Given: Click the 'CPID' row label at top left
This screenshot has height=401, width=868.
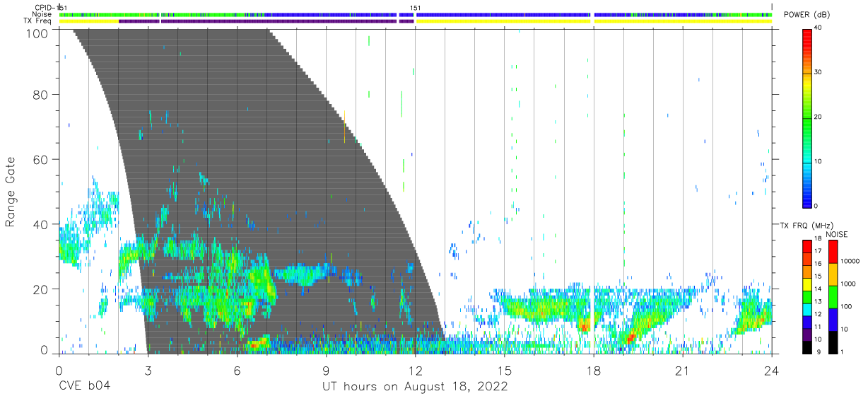Looking at the screenshot, I should [43, 8].
